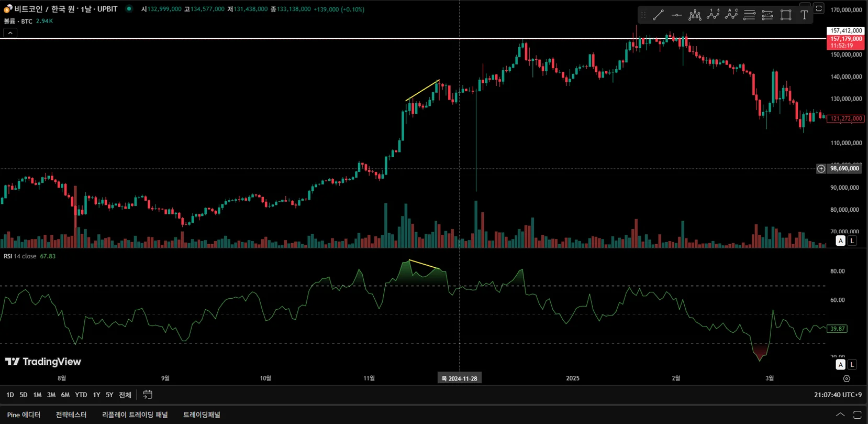Switch to the 전략테스터 tab
The image size is (868, 424).
(71, 415)
